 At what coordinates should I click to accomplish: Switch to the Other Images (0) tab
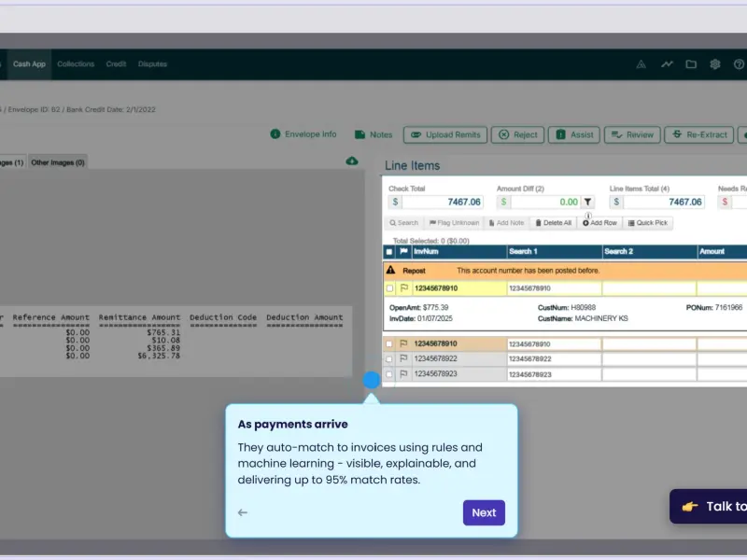click(58, 162)
